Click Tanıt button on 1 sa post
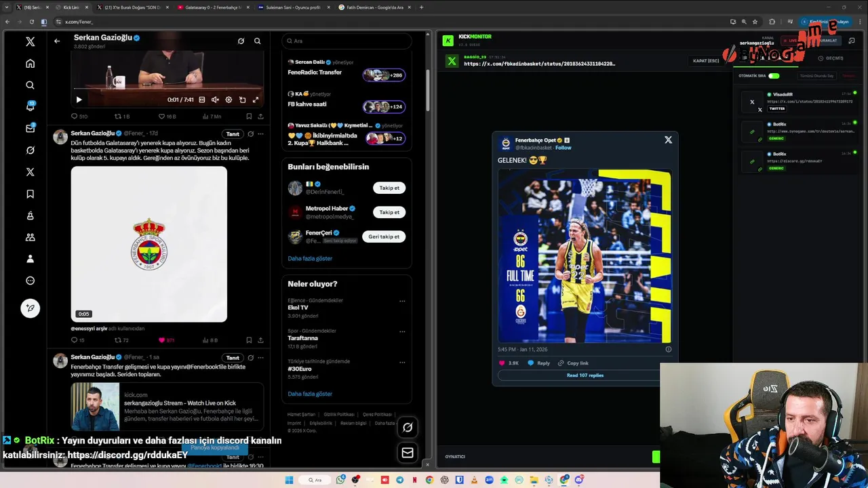This screenshot has width=868, height=488. [233, 357]
